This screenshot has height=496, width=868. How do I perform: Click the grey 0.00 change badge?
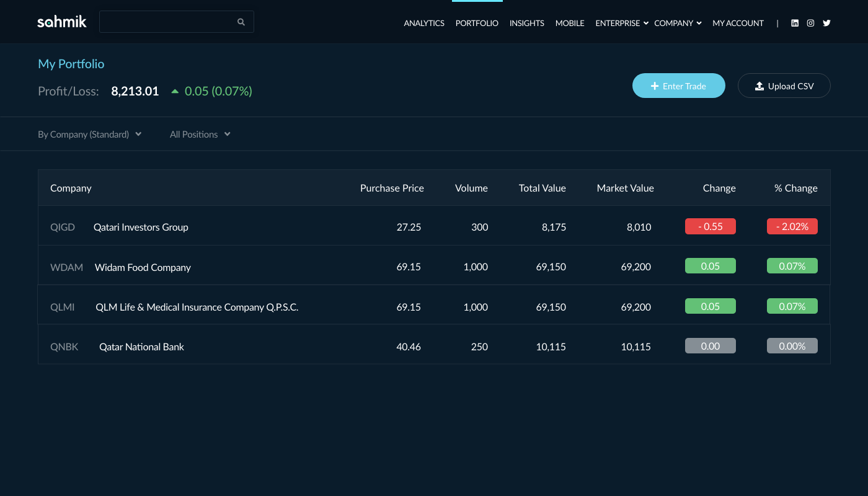(711, 346)
